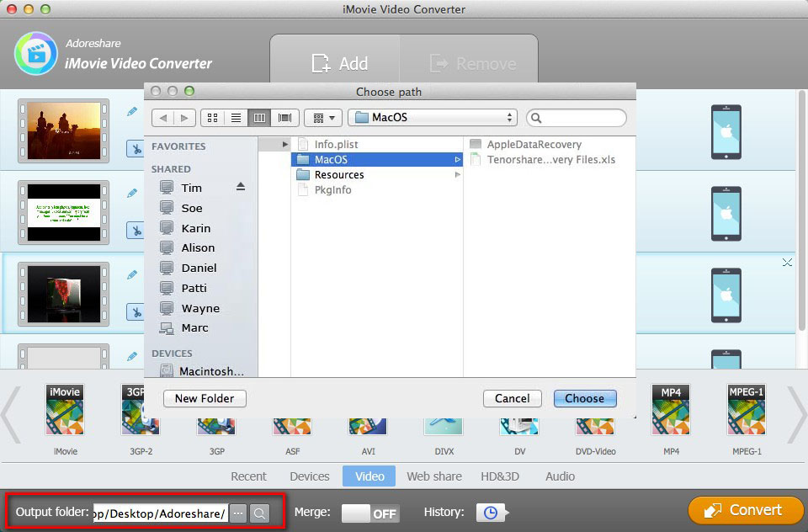Viewport: 808px width, 532px height.
Task: Confirm with the Choose button
Action: (585, 398)
